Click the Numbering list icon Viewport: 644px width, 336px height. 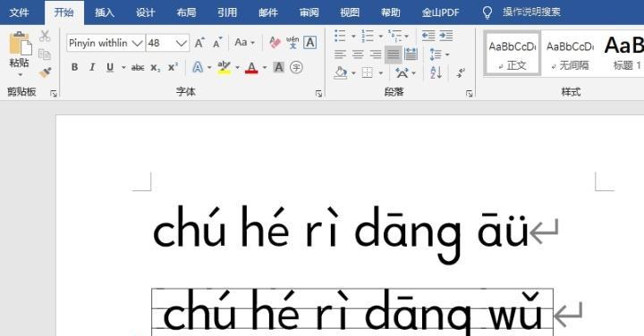[368, 36]
